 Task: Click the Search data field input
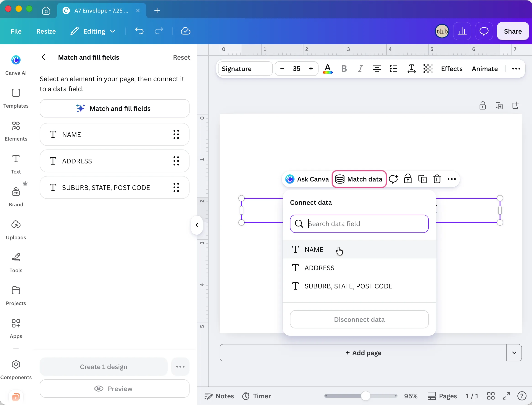[359, 224]
